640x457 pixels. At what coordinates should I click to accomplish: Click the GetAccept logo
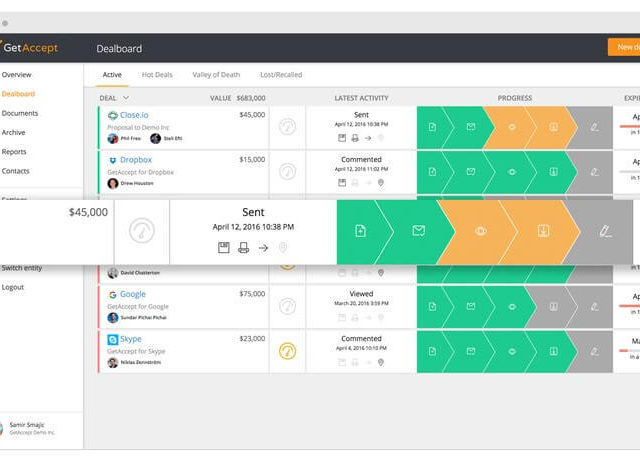tap(29, 48)
